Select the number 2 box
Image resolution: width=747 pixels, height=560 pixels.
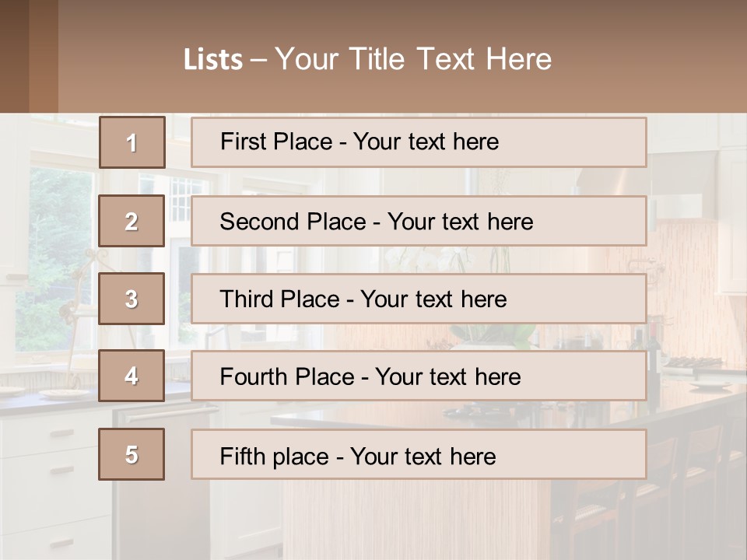132,222
